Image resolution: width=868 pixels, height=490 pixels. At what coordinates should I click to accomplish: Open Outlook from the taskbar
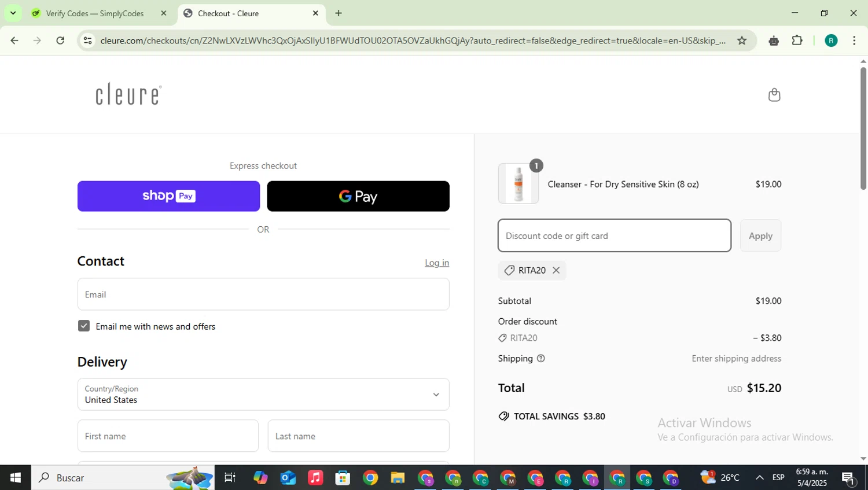click(x=288, y=478)
